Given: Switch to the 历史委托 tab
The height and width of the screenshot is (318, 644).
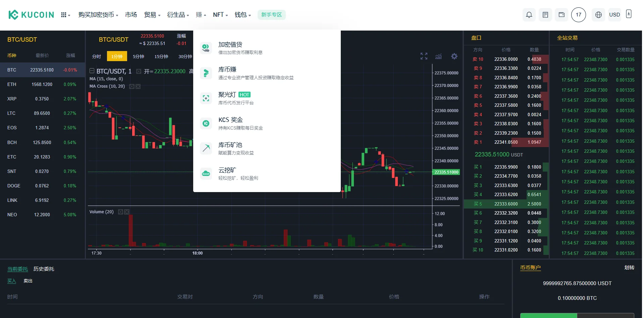Looking at the screenshot, I should pos(44,269).
